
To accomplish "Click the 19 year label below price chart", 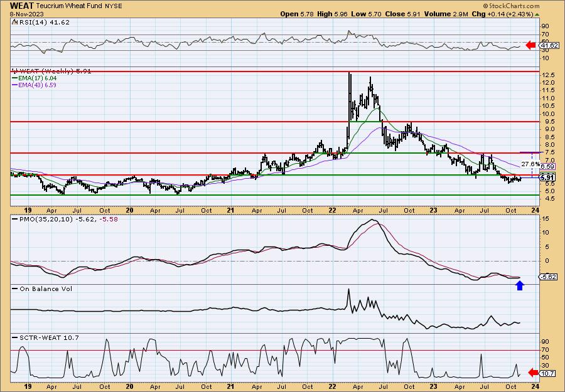I will tap(28, 211).
